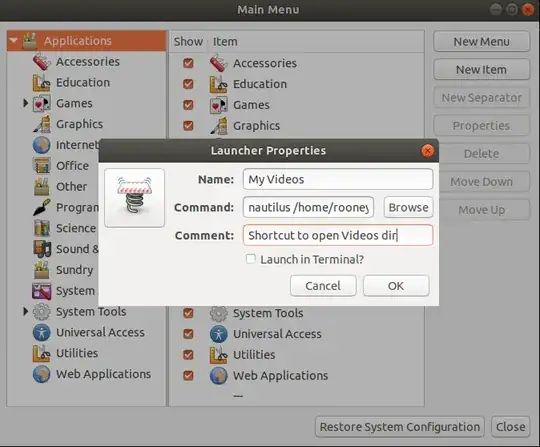Viewport: 540px width, 447px height.
Task: Click the New Menu button
Action: 481,42
